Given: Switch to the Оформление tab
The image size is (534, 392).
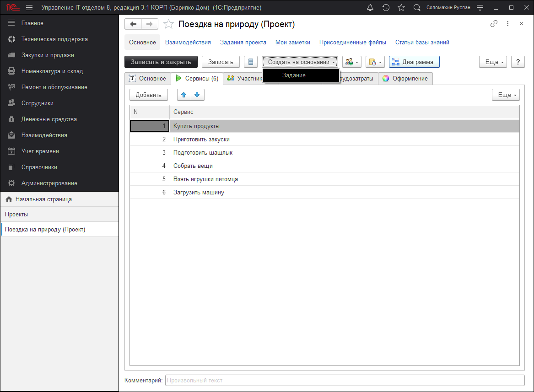Looking at the screenshot, I should pyautogui.click(x=405, y=78).
